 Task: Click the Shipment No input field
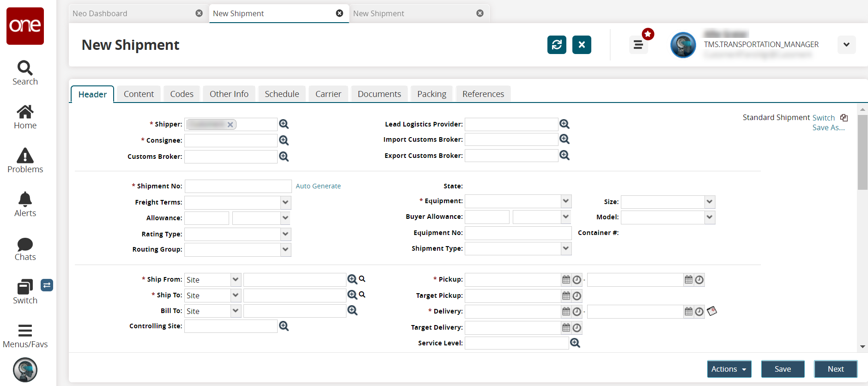[238, 186]
